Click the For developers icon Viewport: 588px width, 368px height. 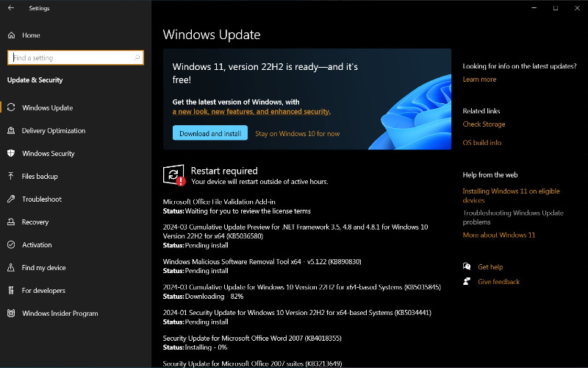[x=11, y=290]
